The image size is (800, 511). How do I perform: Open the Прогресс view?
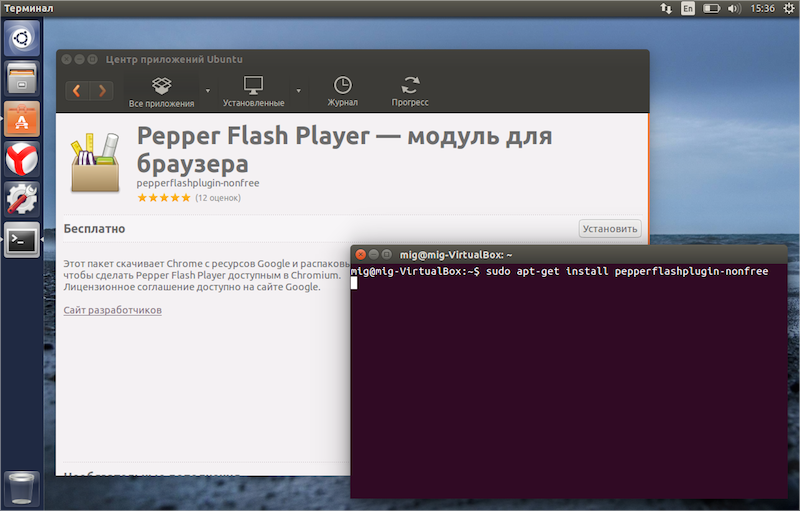tap(410, 92)
